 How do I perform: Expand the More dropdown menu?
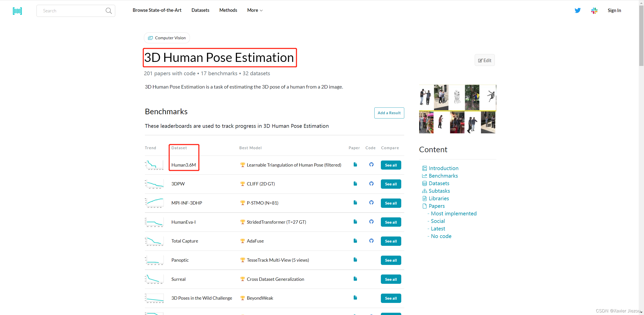255,10
